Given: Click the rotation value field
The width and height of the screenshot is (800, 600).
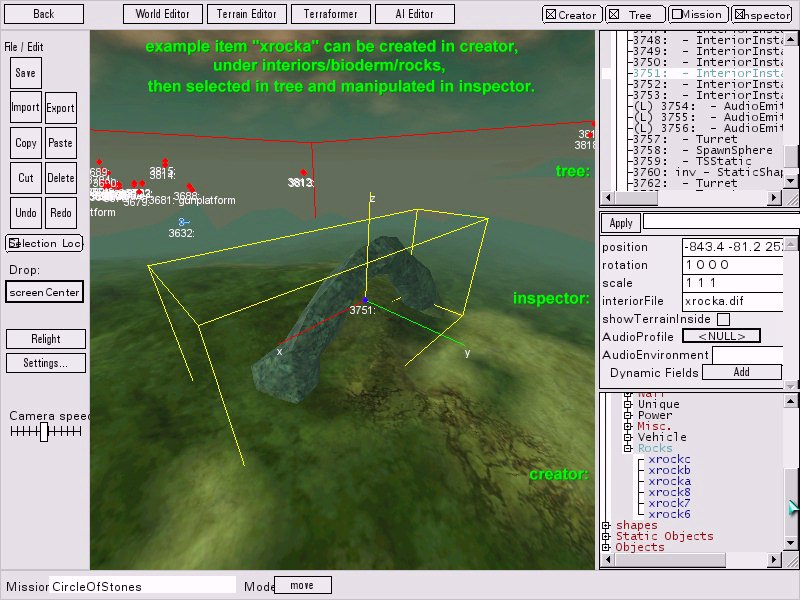Looking at the screenshot, I should coord(732,265).
